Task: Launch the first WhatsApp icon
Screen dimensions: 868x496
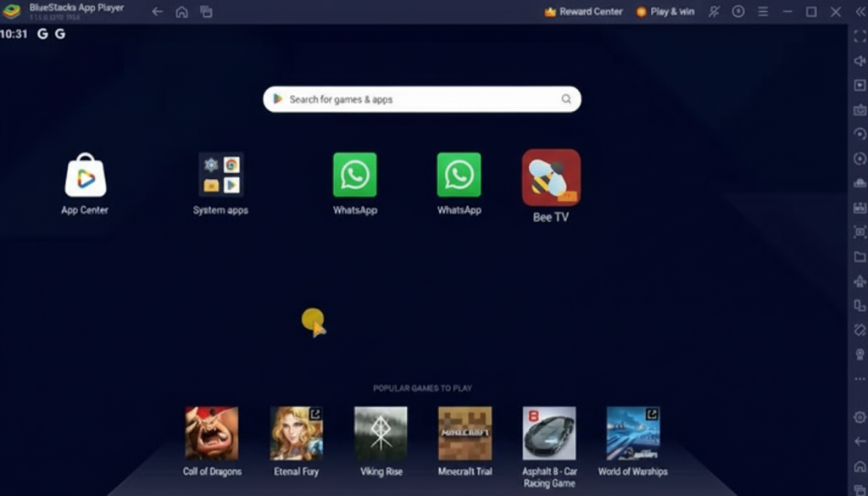Action: pyautogui.click(x=354, y=176)
